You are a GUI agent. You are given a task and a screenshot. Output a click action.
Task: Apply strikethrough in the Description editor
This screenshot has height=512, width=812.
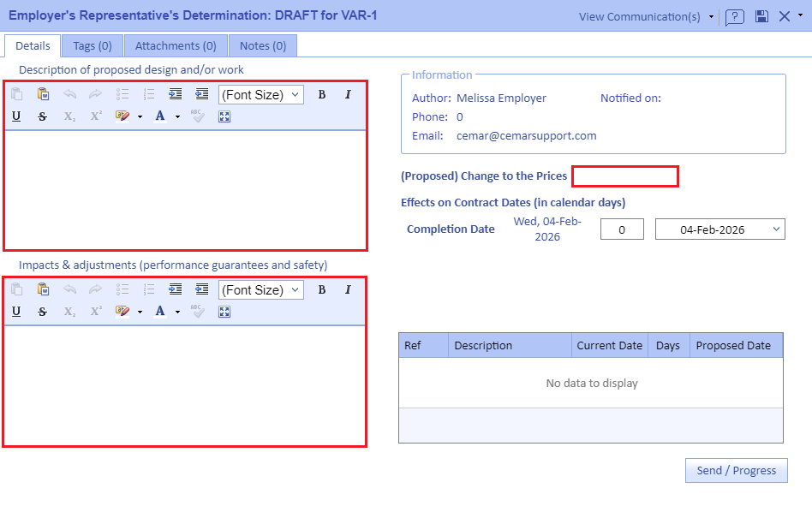coord(42,116)
